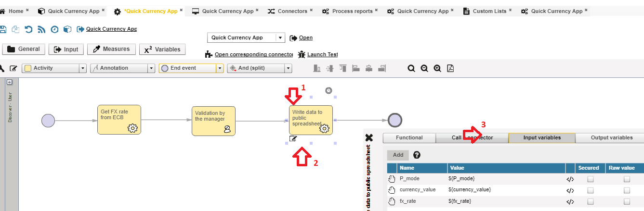
Task: Click the help question mark beside Add
Action: (x=417, y=155)
